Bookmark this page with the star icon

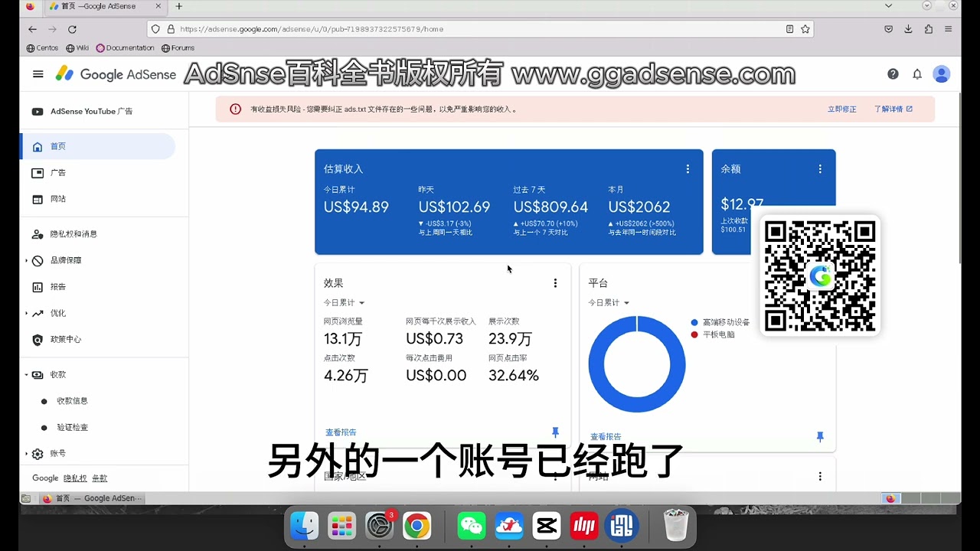pyautogui.click(x=805, y=29)
